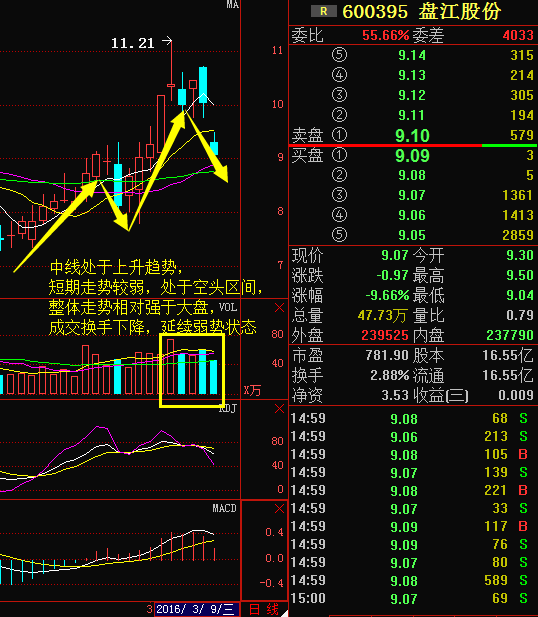Click the MA label atop the chart
Screen dimensions: 538x617
pyautogui.click(x=233, y=4)
